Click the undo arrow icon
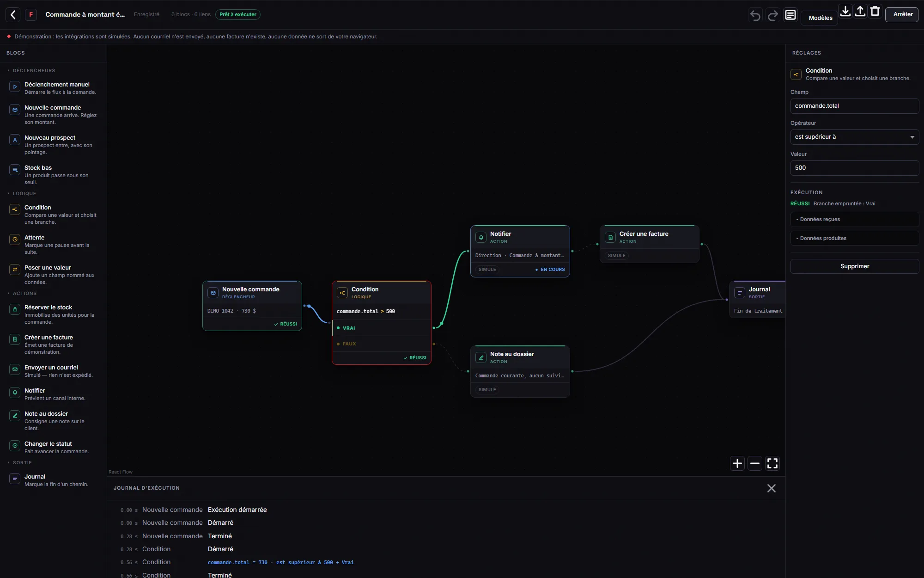This screenshot has height=578, width=924. point(755,16)
